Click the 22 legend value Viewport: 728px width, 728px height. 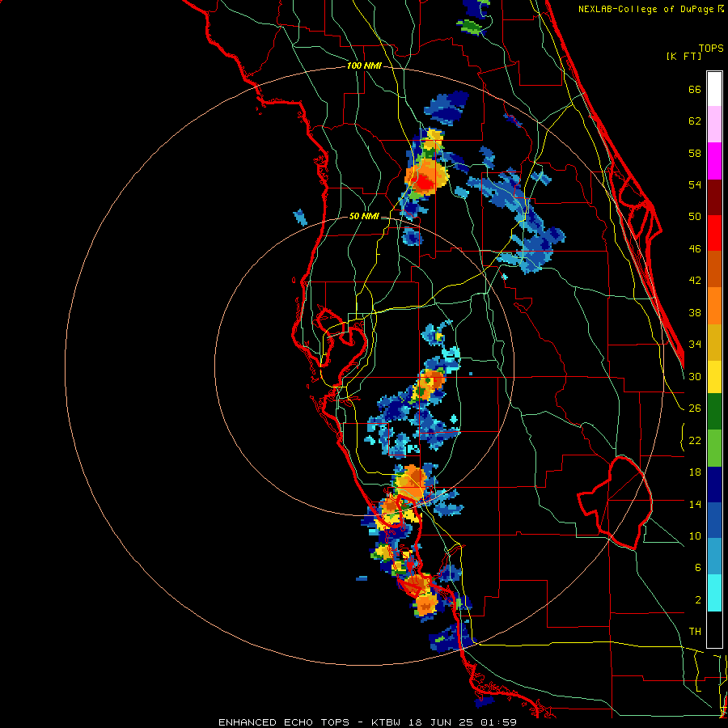[x=695, y=440]
